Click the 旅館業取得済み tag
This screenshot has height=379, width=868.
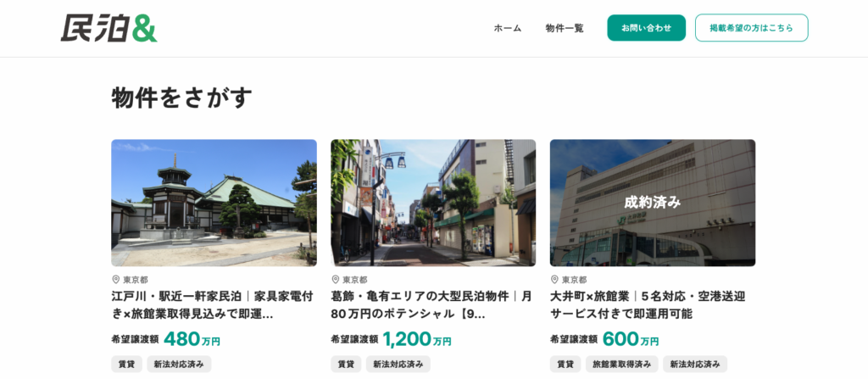pos(621,364)
